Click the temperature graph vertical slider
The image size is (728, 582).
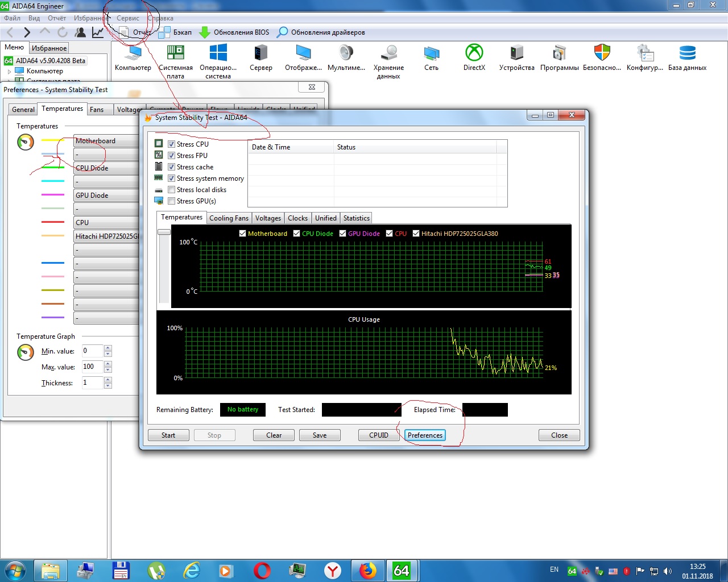point(164,232)
